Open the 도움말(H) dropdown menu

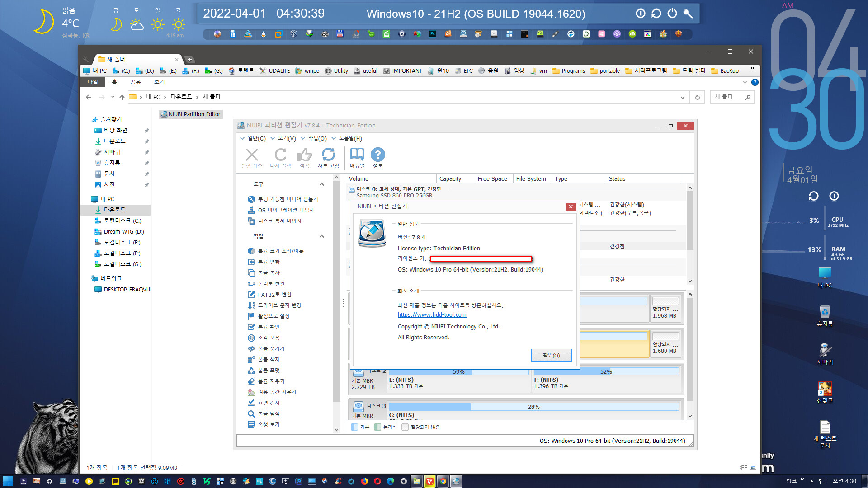tap(347, 138)
